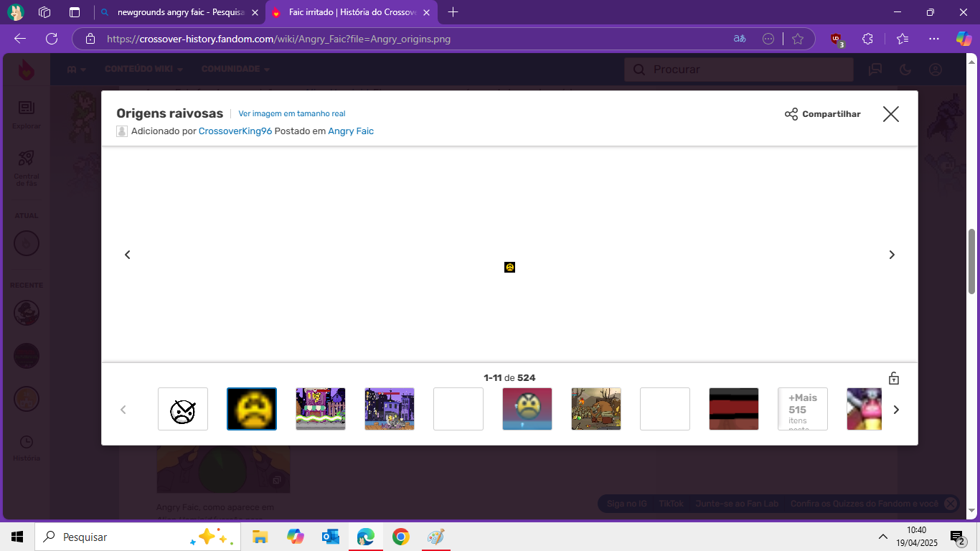Open the Edge profile avatar
Screen dimensions: 980x551
pyautogui.click(x=16, y=12)
